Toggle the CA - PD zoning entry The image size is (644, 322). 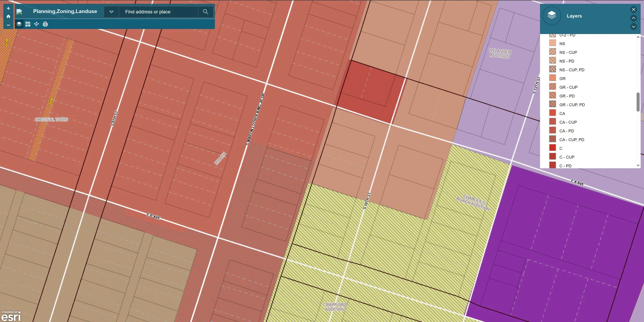click(x=566, y=131)
